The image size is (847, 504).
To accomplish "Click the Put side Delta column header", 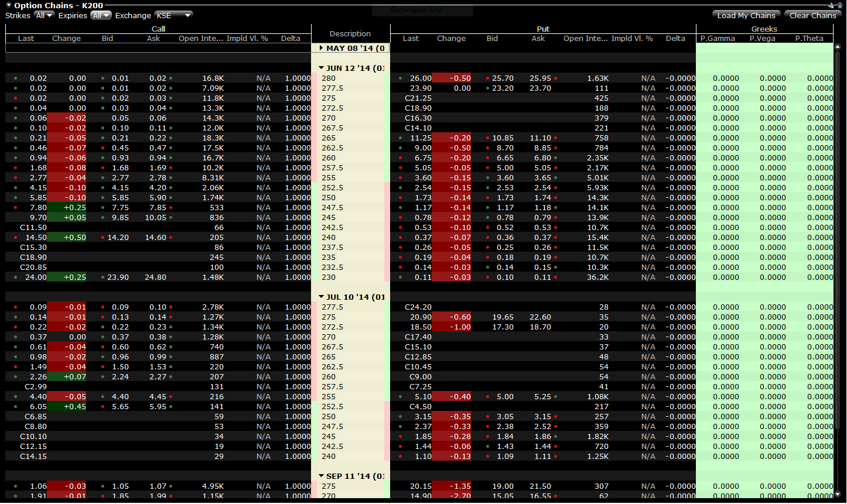I will coord(675,39).
